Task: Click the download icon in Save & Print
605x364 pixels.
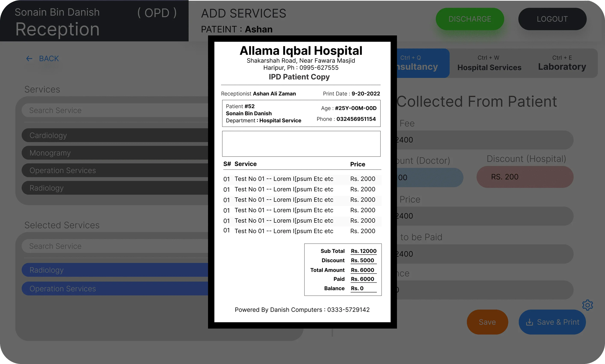Action: 529,322
